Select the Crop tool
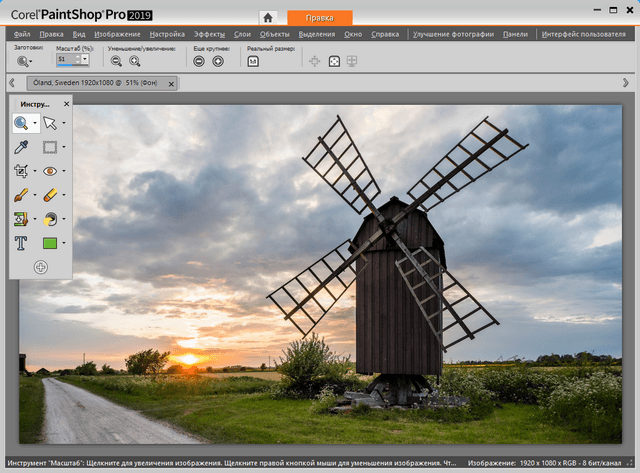This screenshot has width=640, height=473. pyautogui.click(x=21, y=171)
